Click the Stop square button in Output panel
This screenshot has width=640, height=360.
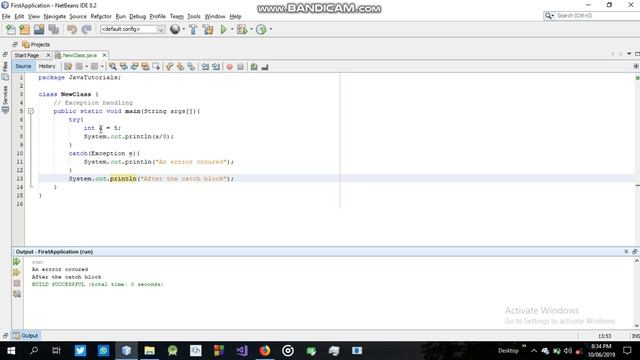(x=17, y=283)
